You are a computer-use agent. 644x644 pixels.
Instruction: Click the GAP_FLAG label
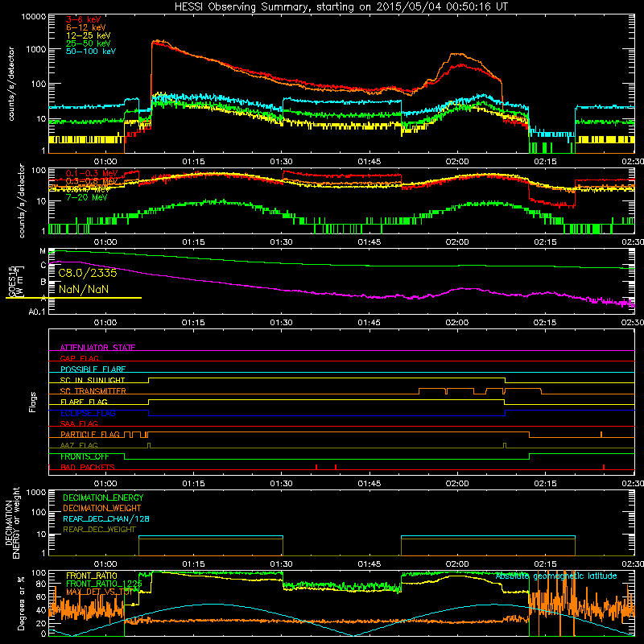click(x=79, y=358)
